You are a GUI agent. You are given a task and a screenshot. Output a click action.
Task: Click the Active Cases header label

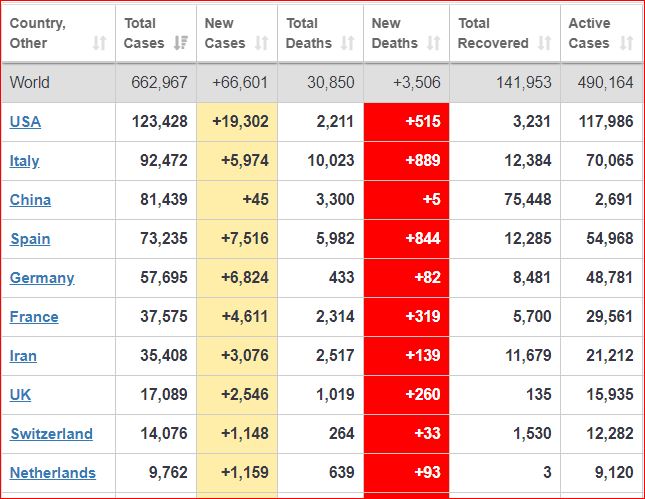pyautogui.click(x=589, y=33)
